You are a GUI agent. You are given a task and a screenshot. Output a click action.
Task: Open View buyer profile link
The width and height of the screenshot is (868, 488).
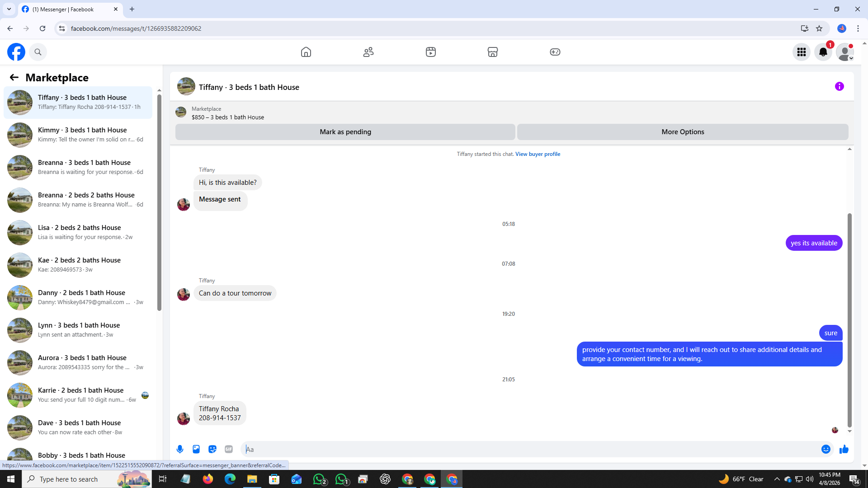[538, 154]
